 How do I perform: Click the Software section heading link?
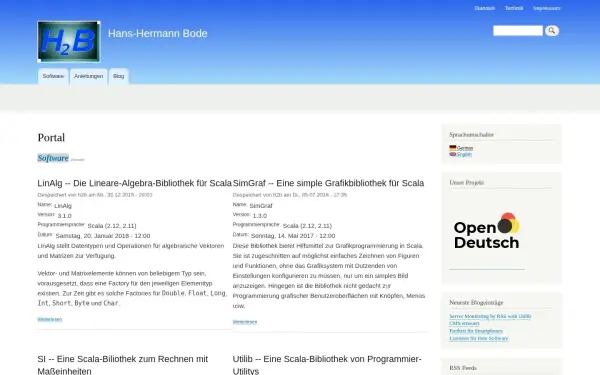[x=53, y=158]
